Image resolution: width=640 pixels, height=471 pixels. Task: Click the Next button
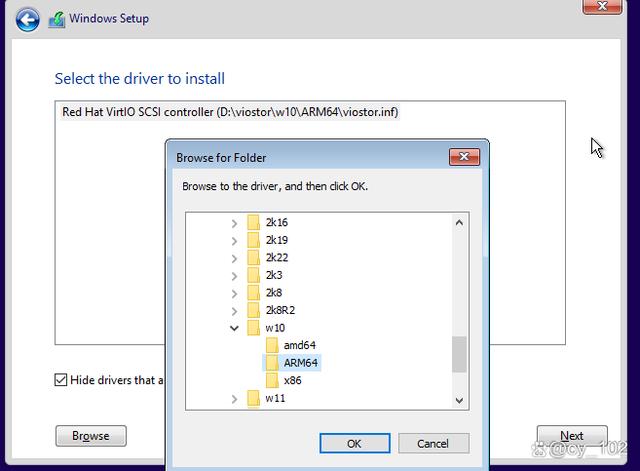tap(572, 436)
